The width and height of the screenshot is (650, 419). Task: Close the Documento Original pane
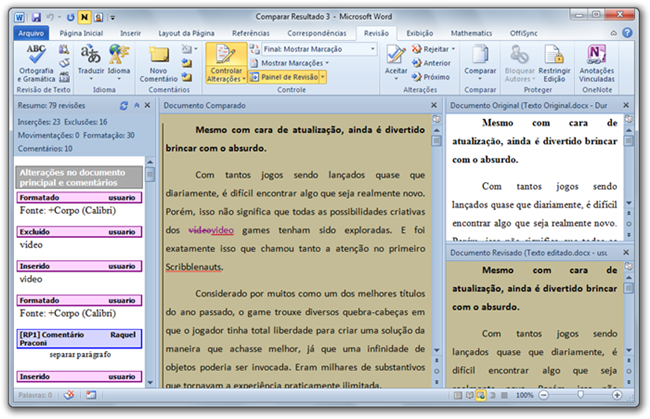click(626, 106)
